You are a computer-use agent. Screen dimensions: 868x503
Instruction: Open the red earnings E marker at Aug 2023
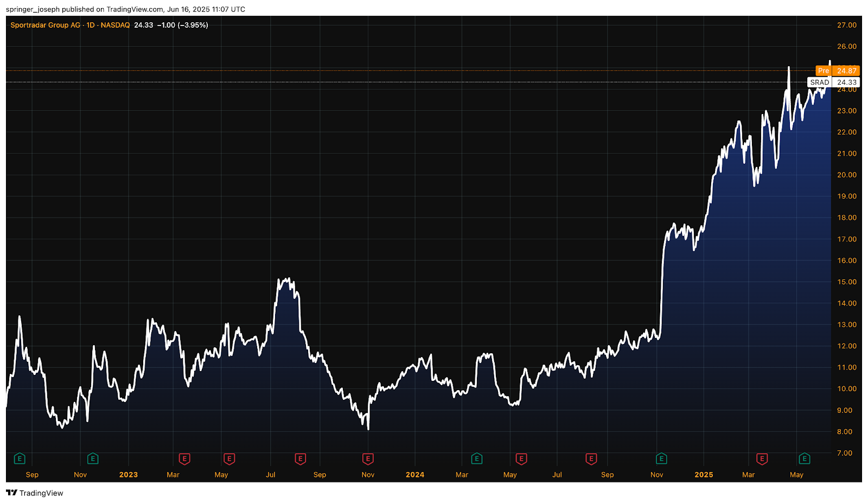point(300,459)
